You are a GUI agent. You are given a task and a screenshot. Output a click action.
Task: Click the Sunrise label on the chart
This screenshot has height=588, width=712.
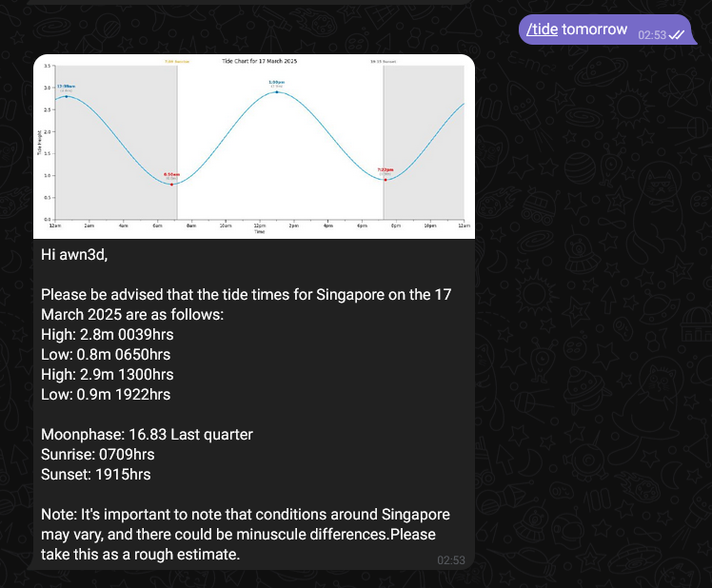177,61
